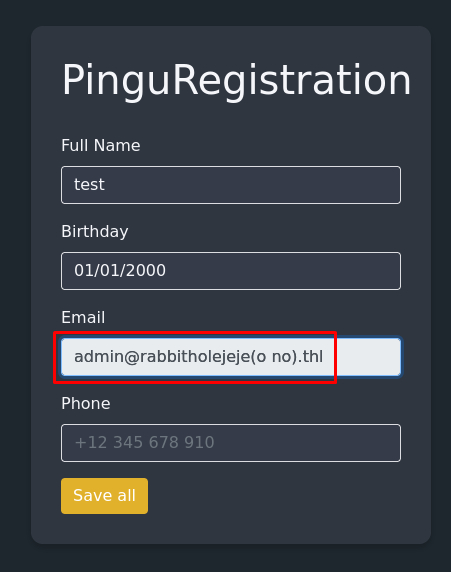Click the empty end of the Full Name box
The width and height of the screenshot is (451, 572).
point(255,185)
